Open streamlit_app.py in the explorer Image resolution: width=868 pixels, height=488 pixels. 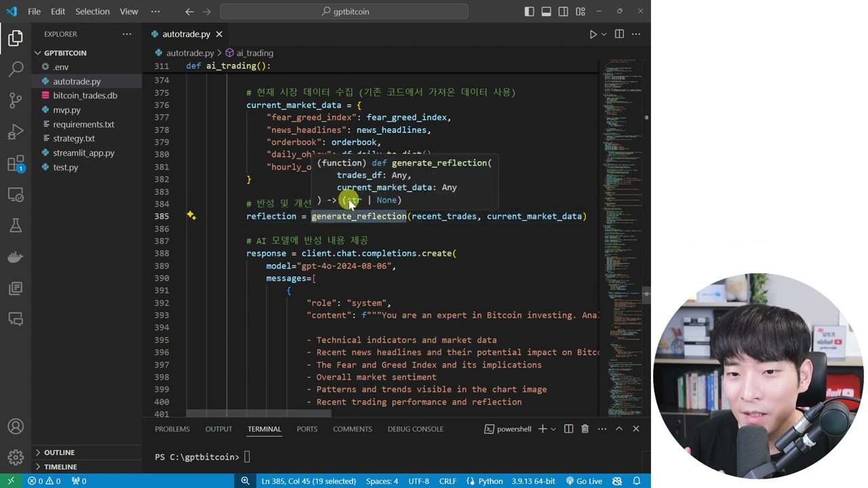click(x=83, y=153)
